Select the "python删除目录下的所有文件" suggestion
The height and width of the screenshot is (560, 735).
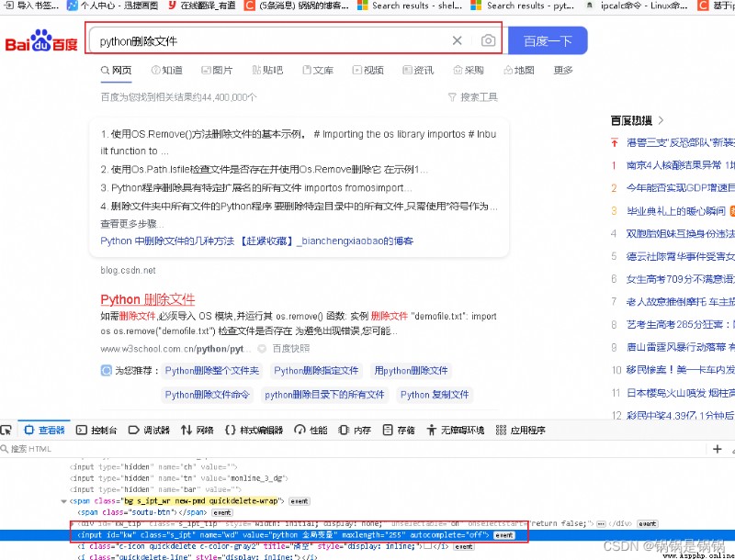[324, 395]
